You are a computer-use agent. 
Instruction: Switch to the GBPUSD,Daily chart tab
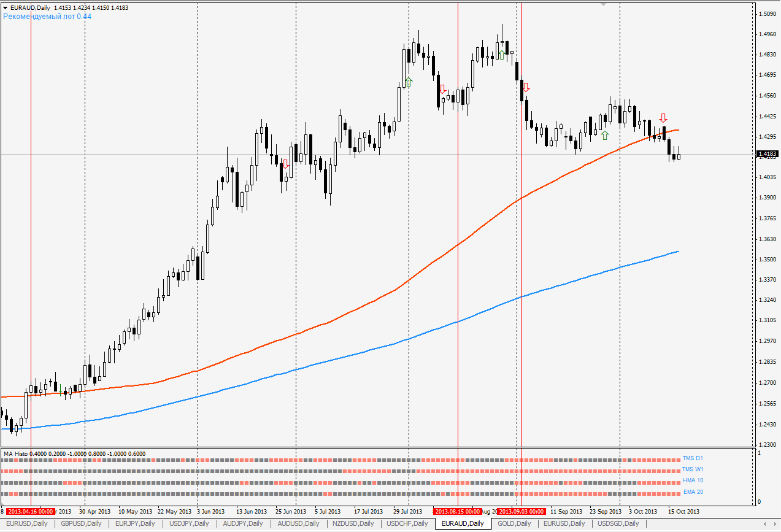click(81, 523)
